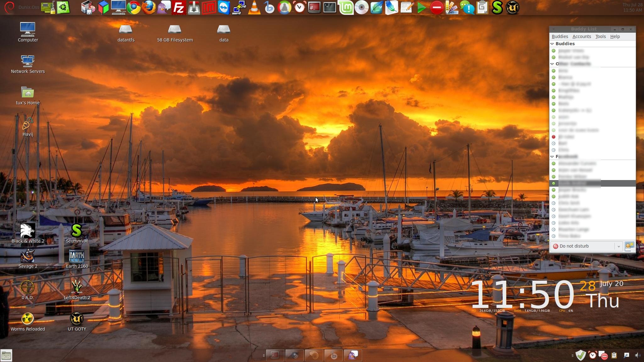
Task: Open VLC media player cone icon
Action: [254, 8]
